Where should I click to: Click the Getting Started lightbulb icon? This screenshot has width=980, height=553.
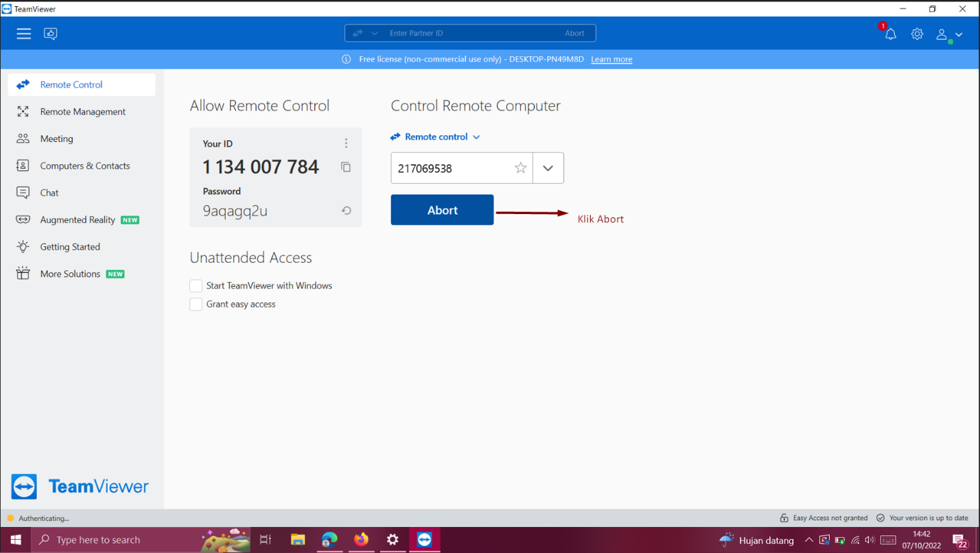(23, 246)
